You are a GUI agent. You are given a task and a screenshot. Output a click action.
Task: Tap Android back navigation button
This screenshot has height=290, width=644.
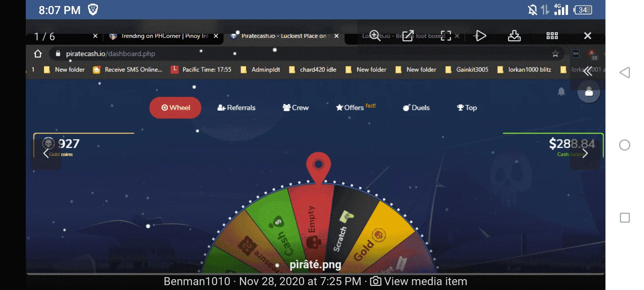[625, 72]
